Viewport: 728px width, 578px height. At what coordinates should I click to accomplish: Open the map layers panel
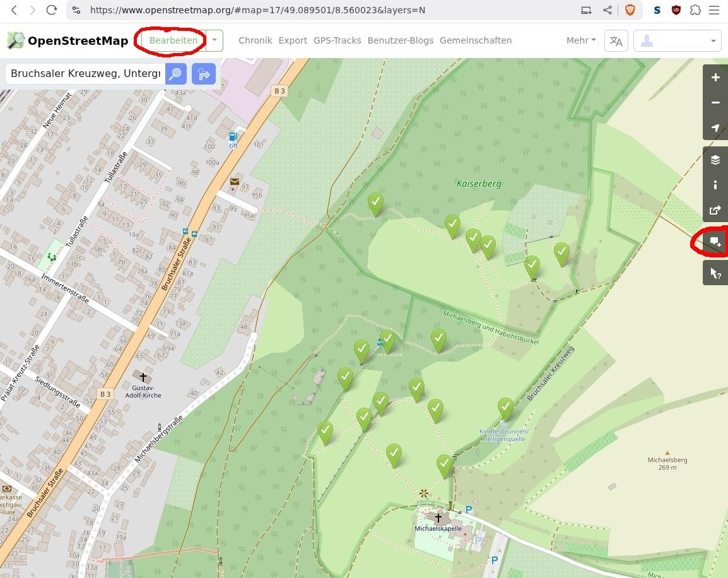(x=715, y=160)
